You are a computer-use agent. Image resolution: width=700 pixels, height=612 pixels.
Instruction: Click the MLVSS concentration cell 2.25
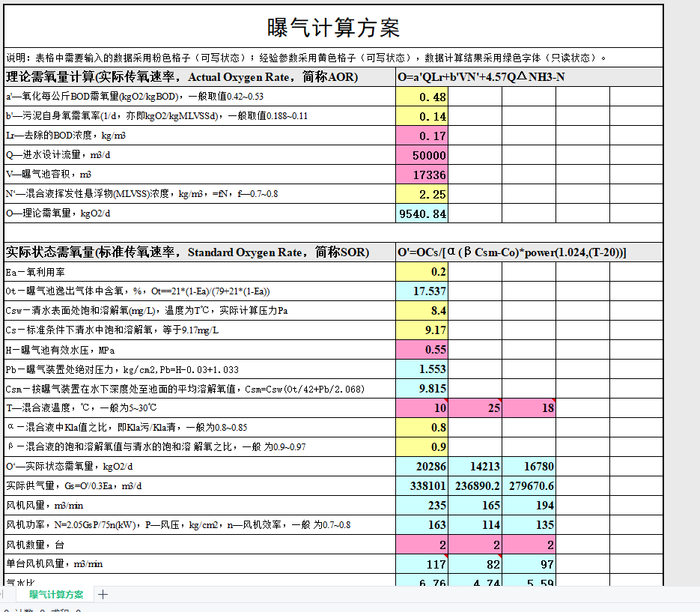[422, 194]
